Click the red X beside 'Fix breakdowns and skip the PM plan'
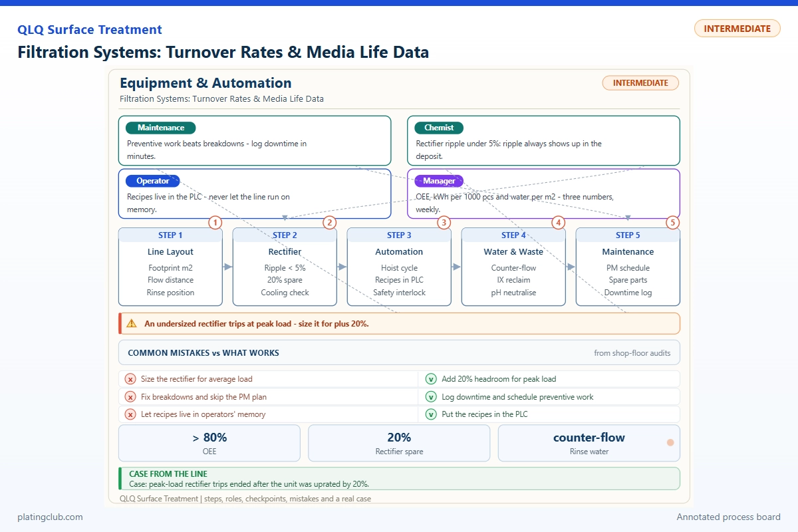Image resolution: width=798 pixels, height=532 pixels. (x=130, y=397)
